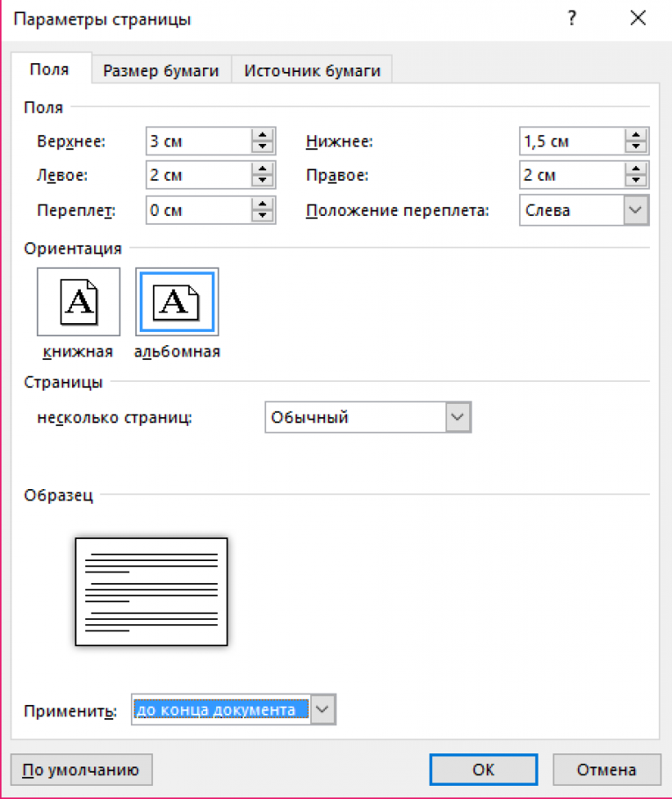Click the Ориентация section heading
This screenshot has height=799, width=672.
[x=73, y=248]
